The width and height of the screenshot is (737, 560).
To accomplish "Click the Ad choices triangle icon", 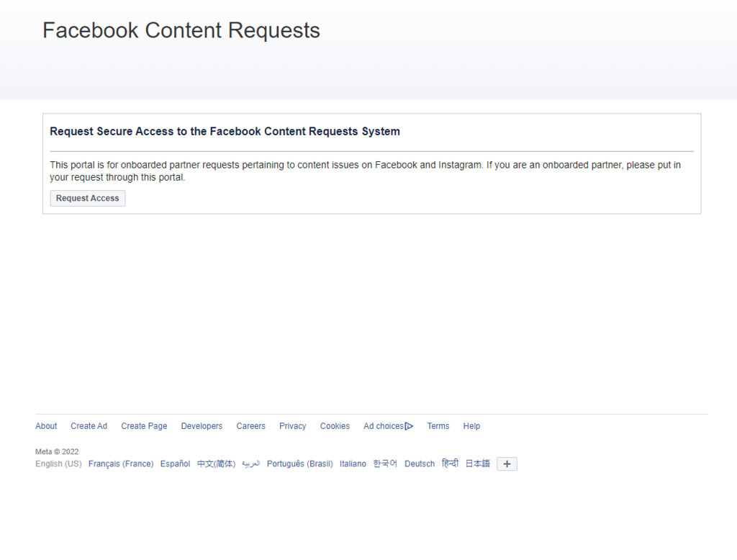I will 410,426.
